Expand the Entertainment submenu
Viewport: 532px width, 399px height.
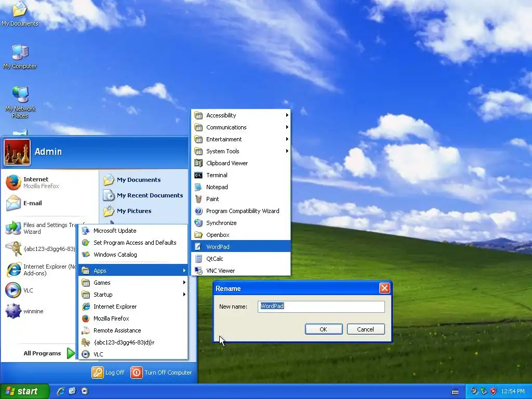tap(241, 139)
